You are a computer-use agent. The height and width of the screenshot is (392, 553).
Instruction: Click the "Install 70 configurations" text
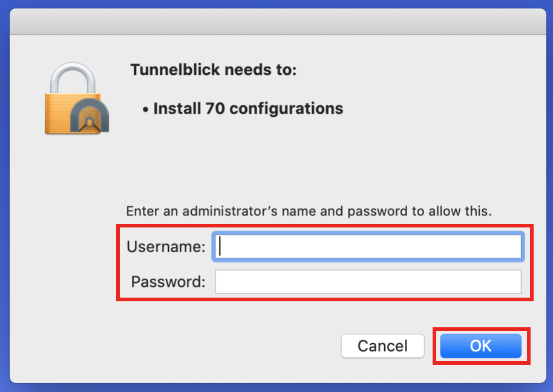[248, 108]
